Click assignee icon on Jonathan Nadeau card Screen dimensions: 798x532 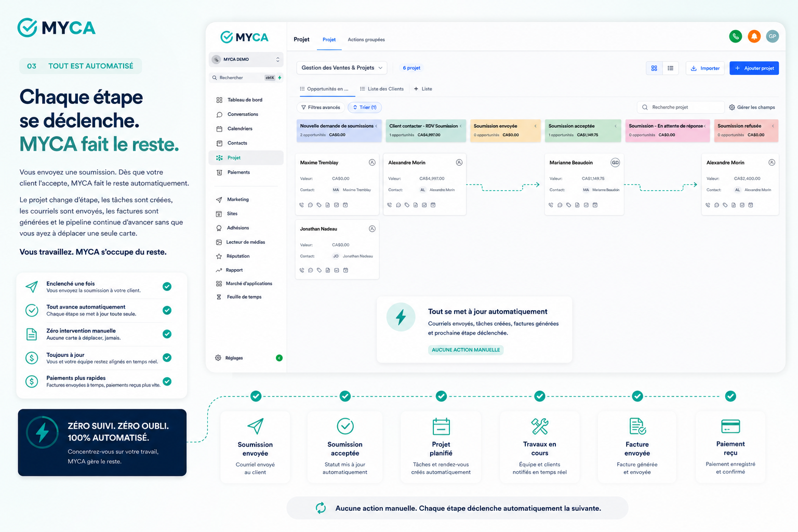tap(372, 229)
